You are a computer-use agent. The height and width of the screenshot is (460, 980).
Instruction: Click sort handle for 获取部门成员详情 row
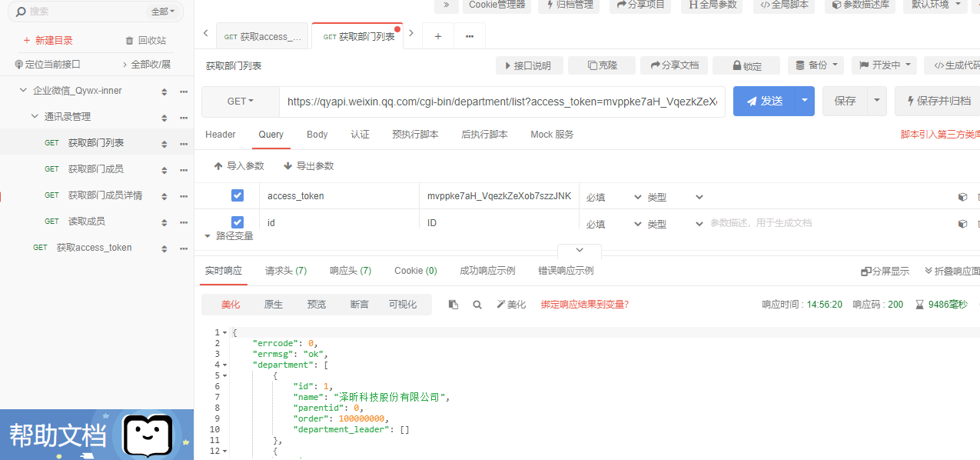[164, 196]
